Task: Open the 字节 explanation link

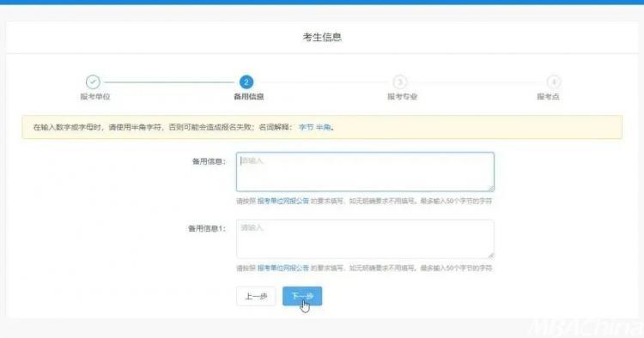Action: (x=306, y=128)
